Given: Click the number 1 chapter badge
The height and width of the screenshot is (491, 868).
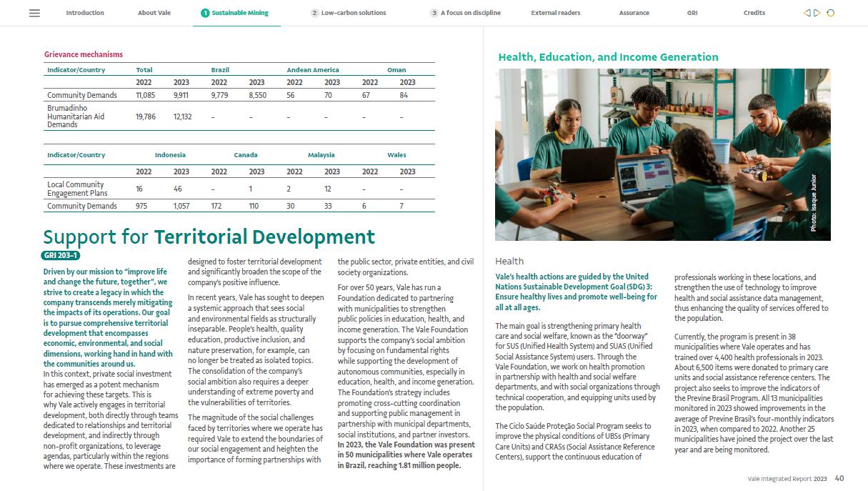Looking at the screenshot, I should tap(205, 13).
